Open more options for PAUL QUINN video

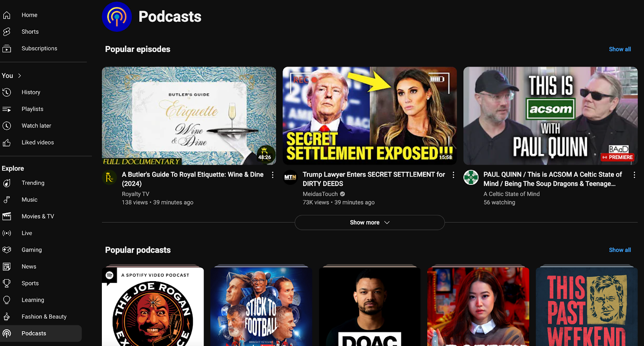[634, 175]
